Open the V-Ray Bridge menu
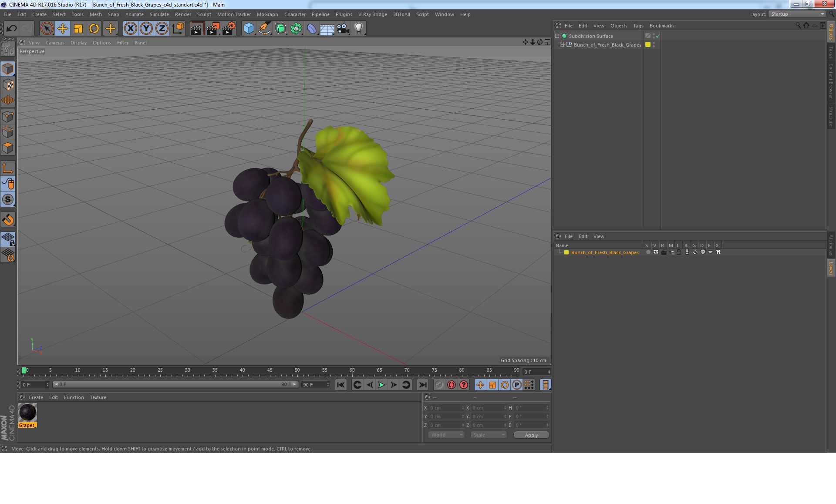The height and width of the screenshot is (504, 836). point(372,14)
